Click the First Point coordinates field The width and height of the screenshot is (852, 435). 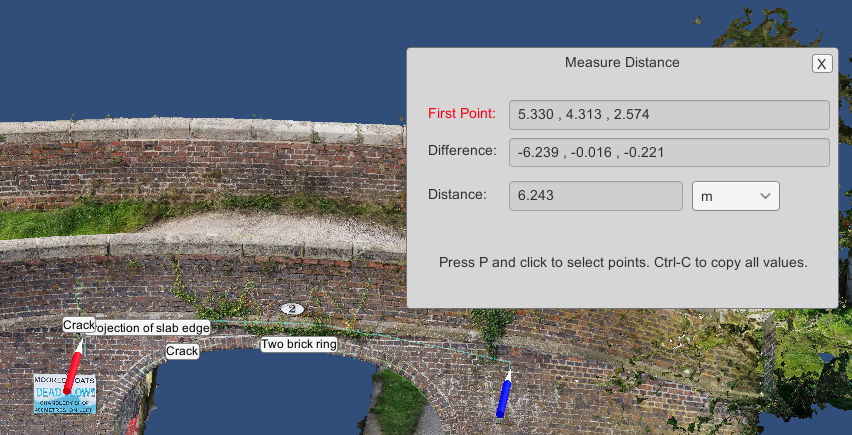pyautogui.click(x=669, y=115)
